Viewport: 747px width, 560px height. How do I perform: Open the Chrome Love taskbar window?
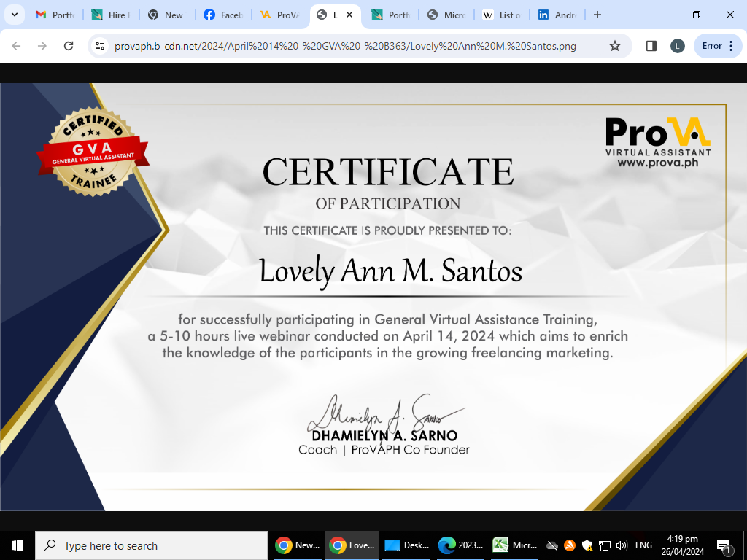tap(352, 545)
